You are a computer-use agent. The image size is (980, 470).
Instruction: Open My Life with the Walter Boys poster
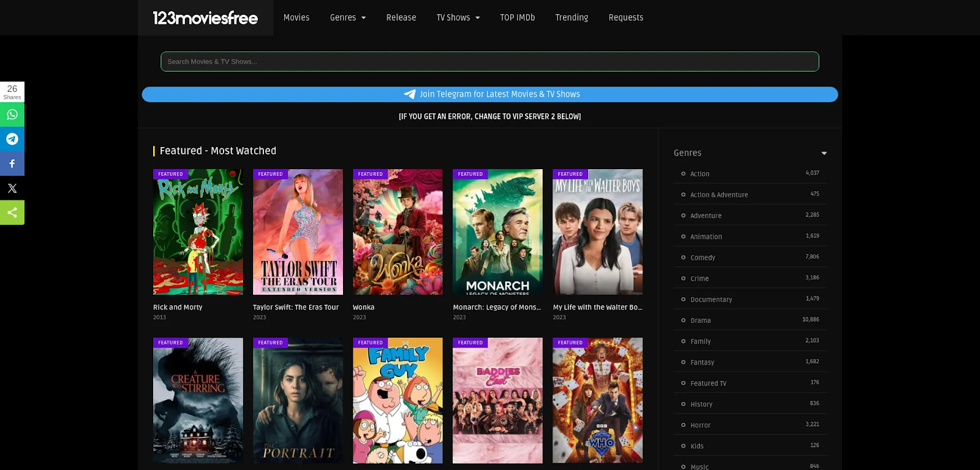point(598,232)
